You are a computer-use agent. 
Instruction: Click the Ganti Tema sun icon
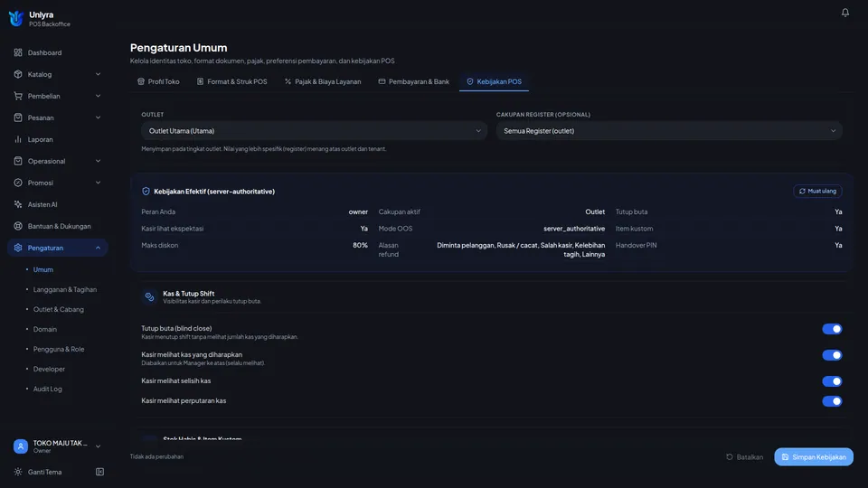(18, 472)
